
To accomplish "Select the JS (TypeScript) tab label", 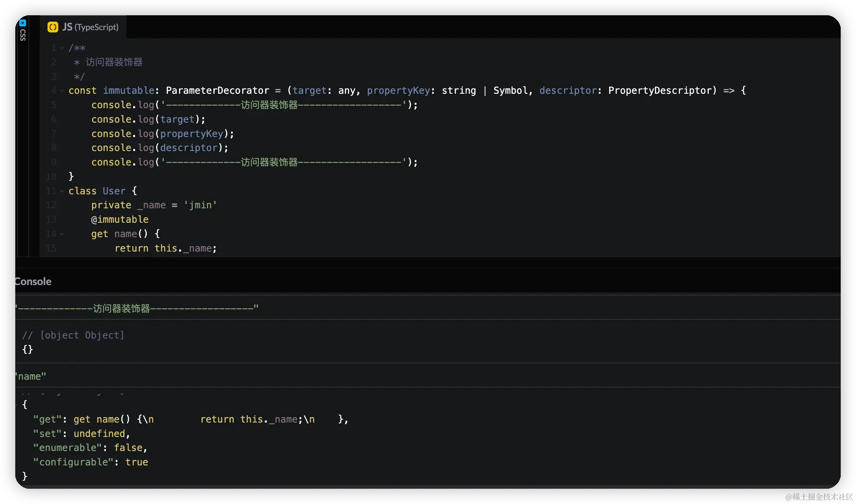I will pyautogui.click(x=90, y=27).
